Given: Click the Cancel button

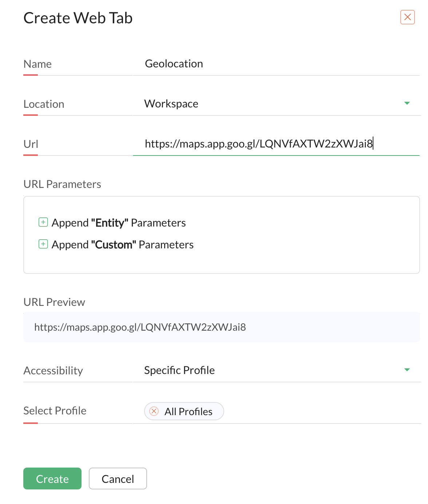Looking at the screenshot, I should coord(118,479).
